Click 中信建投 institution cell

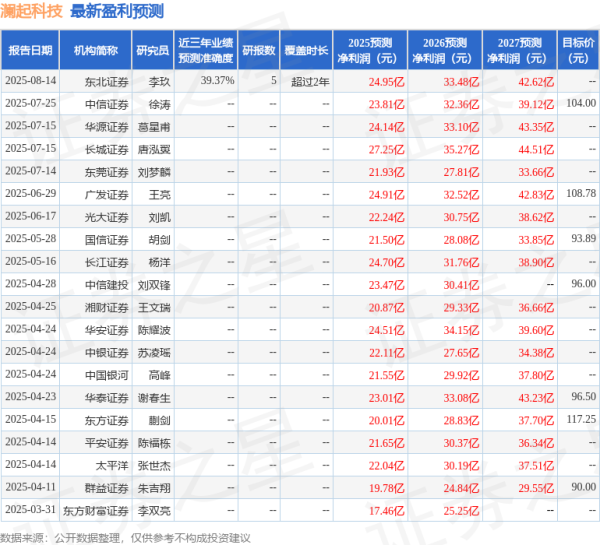tap(106, 285)
